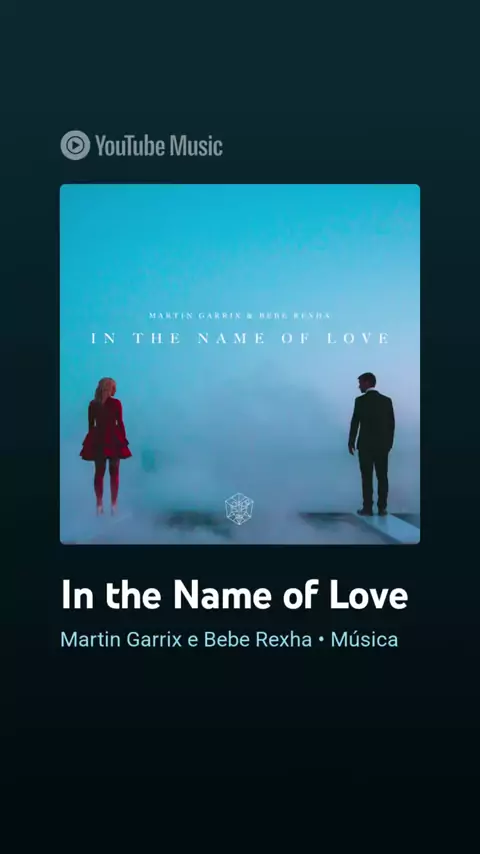Tap the man in the dark suit

click(372, 443)
